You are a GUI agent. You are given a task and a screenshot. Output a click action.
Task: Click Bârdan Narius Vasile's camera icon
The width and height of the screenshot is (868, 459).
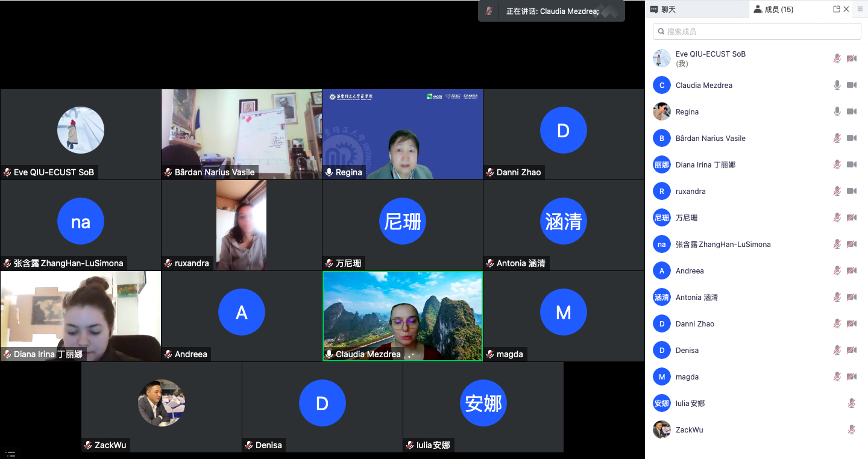[x=852, y=139]
